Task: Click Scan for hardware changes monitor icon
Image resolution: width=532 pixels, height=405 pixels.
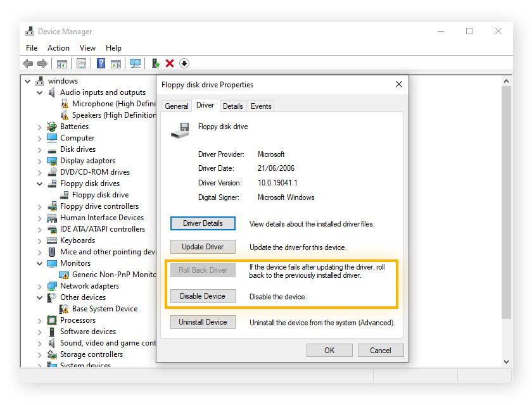Action: tap(135, 63)
